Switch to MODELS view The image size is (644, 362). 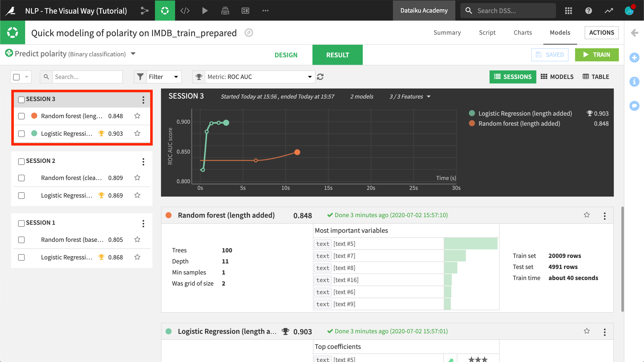click(557, 77)
